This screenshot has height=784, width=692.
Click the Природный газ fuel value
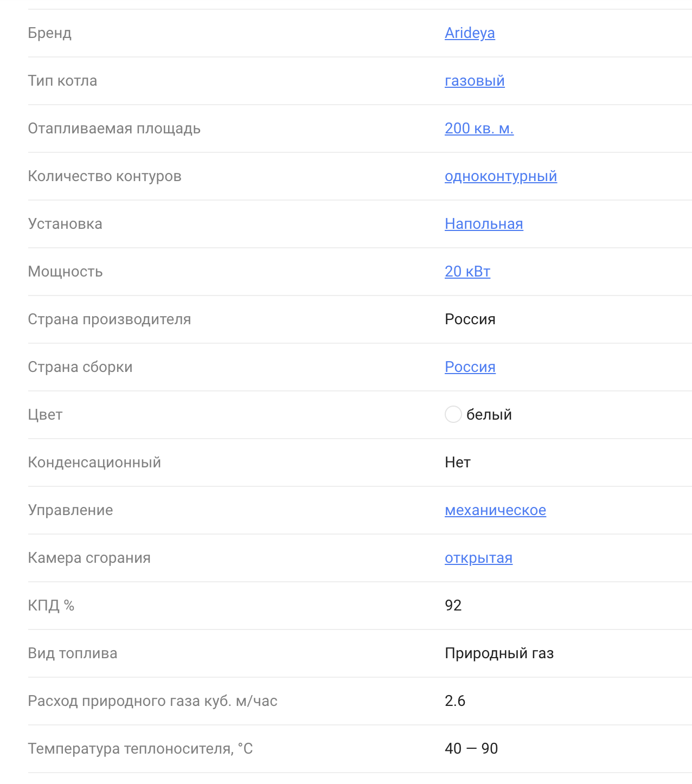(x=499, y=653)
